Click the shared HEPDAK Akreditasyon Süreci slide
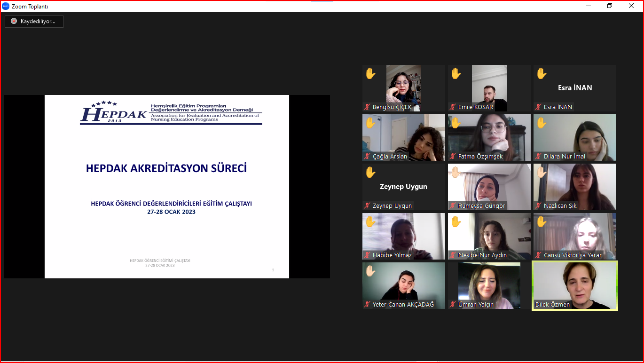The height and width of the screenshot is (363, 644). point(166,187)
